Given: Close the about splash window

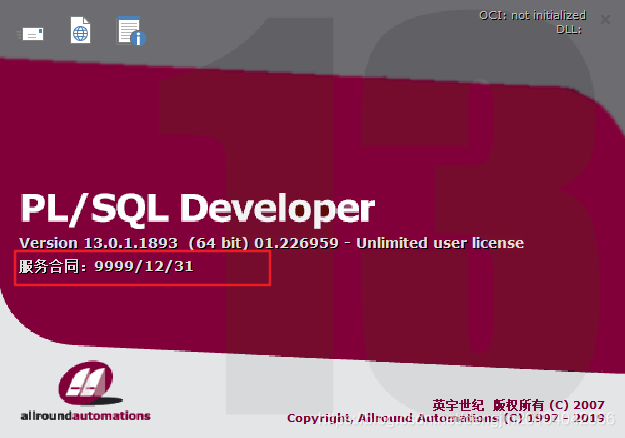Looking at the screenshot, I should tap(605, 18).
